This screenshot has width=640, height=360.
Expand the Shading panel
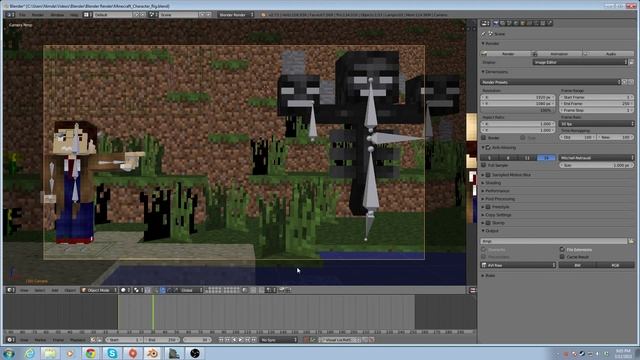point(493,183)
